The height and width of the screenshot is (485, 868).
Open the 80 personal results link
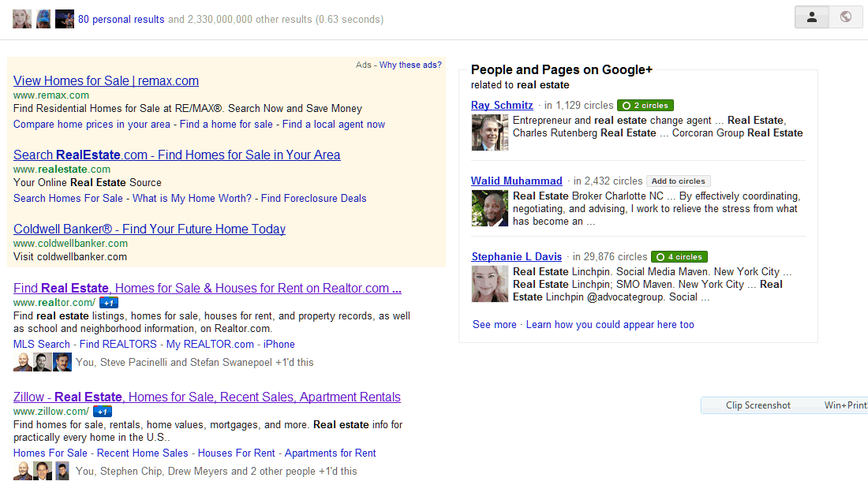point(122,20)
